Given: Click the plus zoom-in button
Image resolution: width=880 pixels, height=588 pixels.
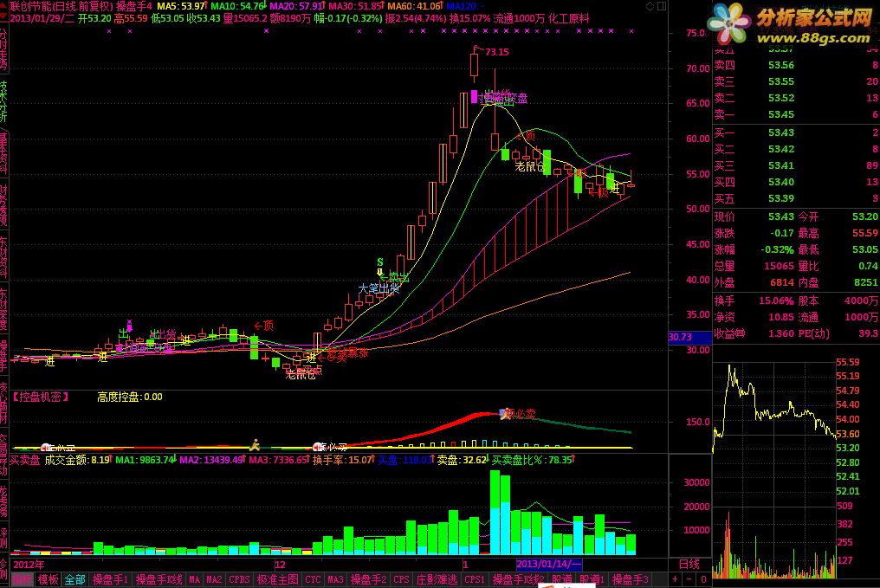Looking at the screenshot, I should pos(675,578).
